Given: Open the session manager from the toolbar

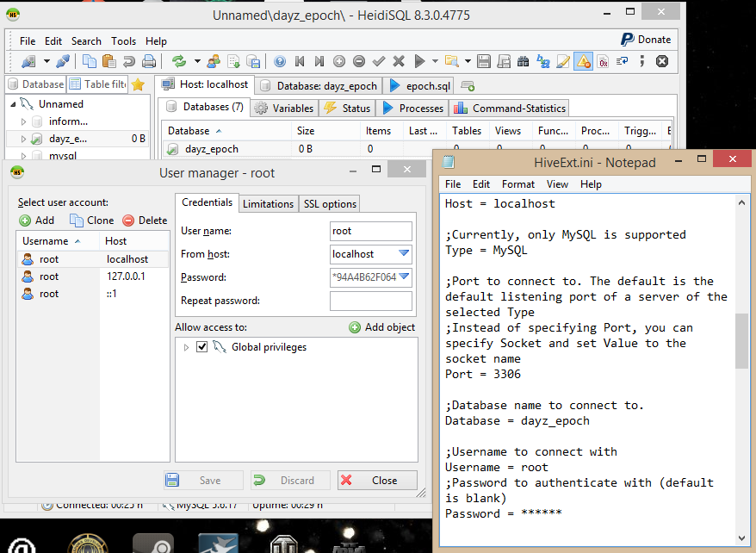Looking at the screenshot, I should (29, 61).
